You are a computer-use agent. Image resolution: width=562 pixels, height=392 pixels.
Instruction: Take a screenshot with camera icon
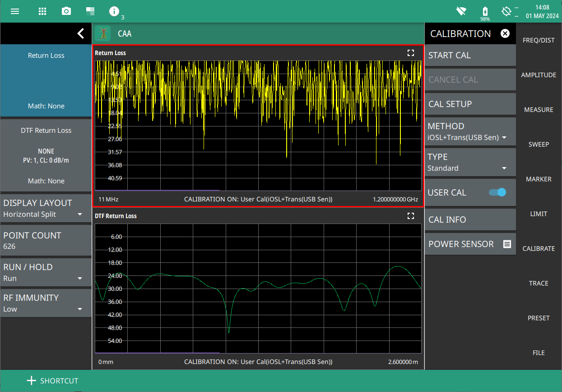click(66, 11)
